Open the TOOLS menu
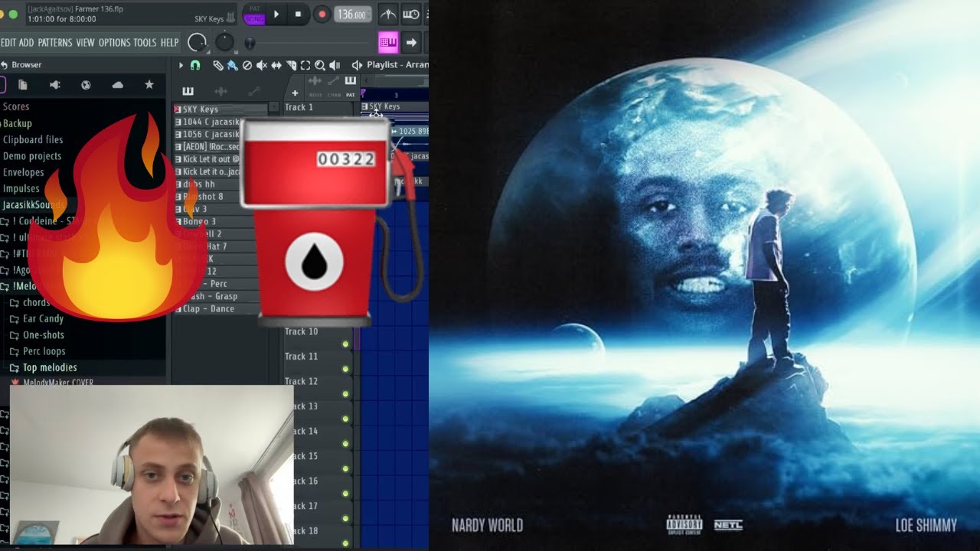980x551 pixels. (145, 43)
